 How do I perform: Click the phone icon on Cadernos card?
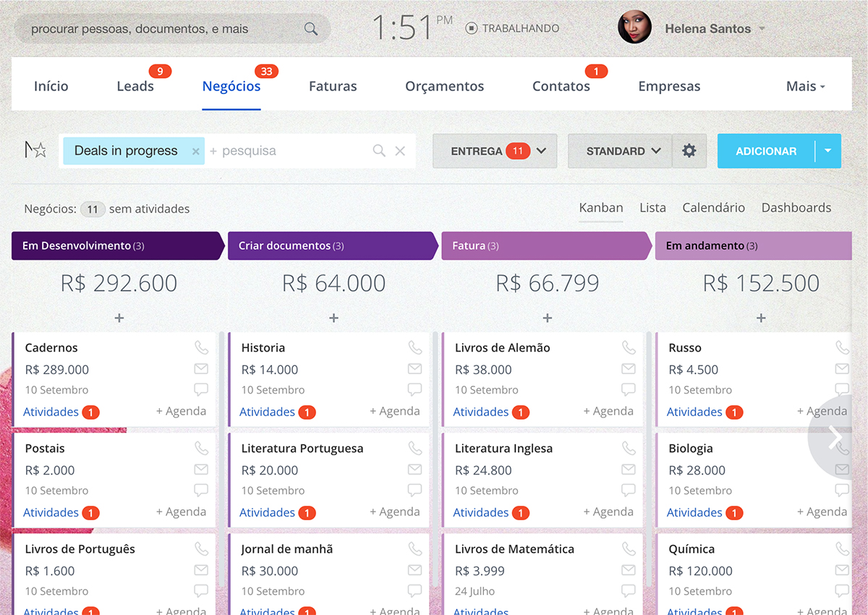tap(201, 348)
